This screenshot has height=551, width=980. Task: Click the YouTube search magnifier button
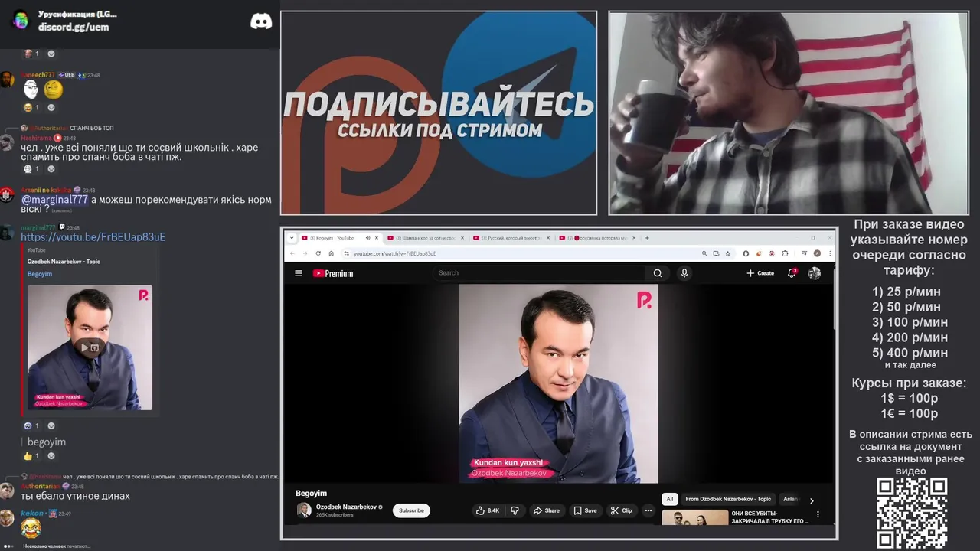tap(658, 273)
